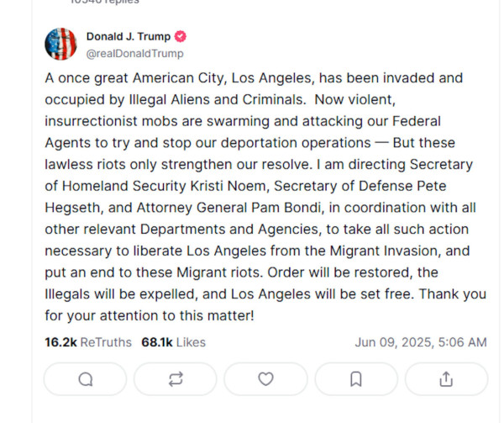
Task: Open the Jun 09, 2025, 5:06 AM timestamp
Action: (x=421, y=342)
